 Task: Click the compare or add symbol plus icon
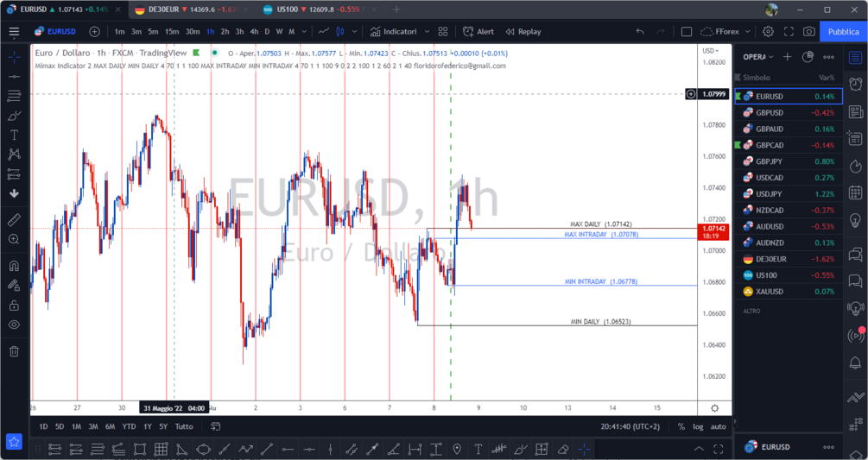click(95, 32)
